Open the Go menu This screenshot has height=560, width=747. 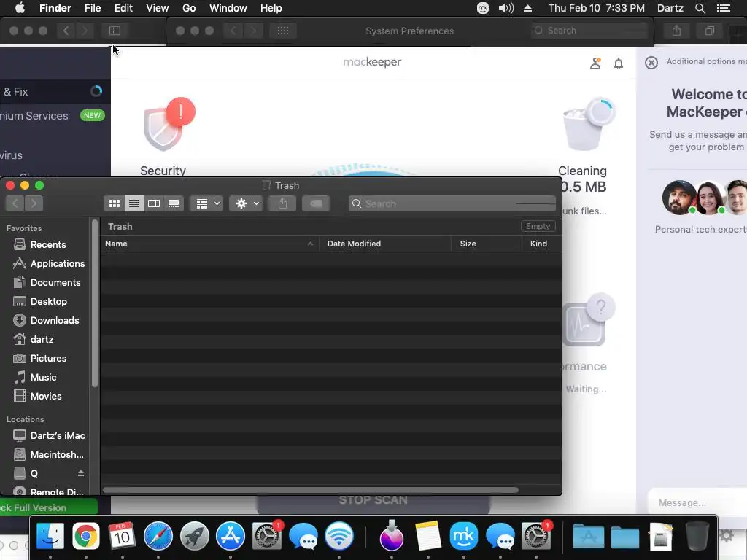pos(189,8)
